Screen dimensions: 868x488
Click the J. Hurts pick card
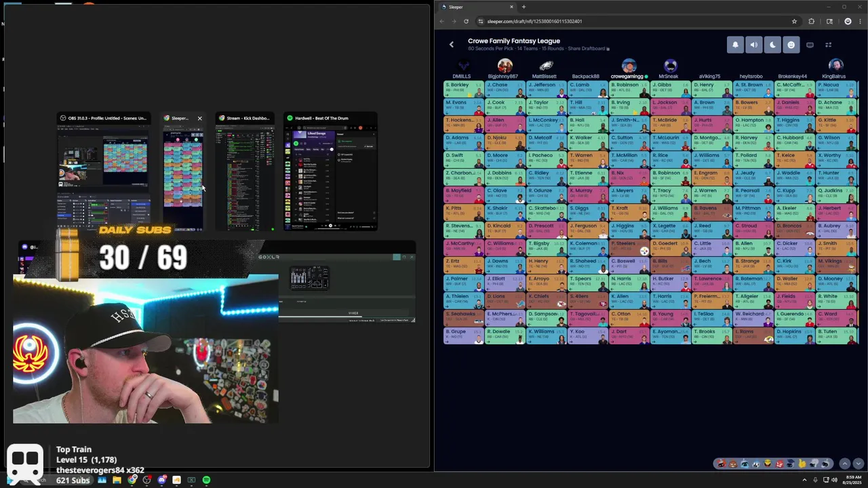712,123
